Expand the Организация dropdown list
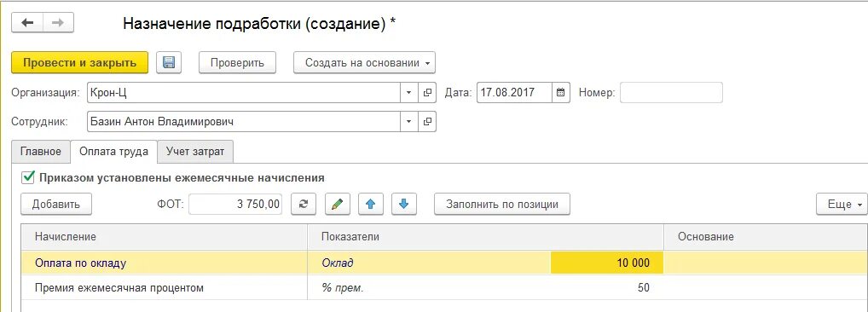868x312 pixels. coord(409,92)
